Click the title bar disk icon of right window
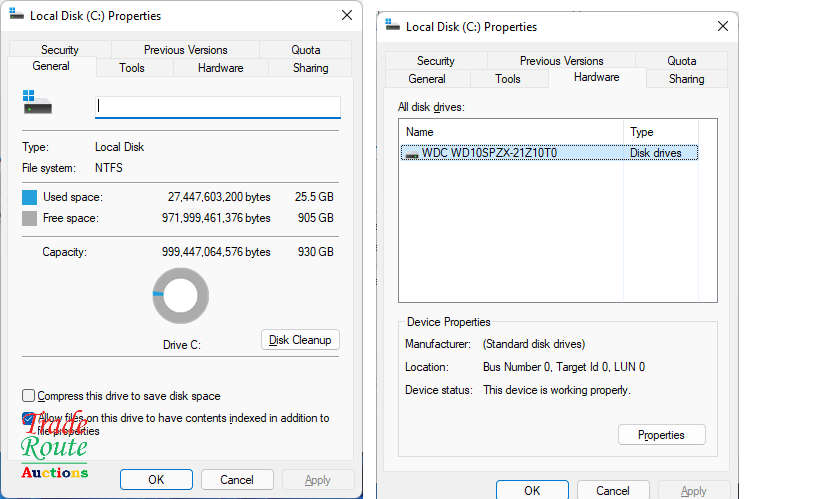 point(392,27)
